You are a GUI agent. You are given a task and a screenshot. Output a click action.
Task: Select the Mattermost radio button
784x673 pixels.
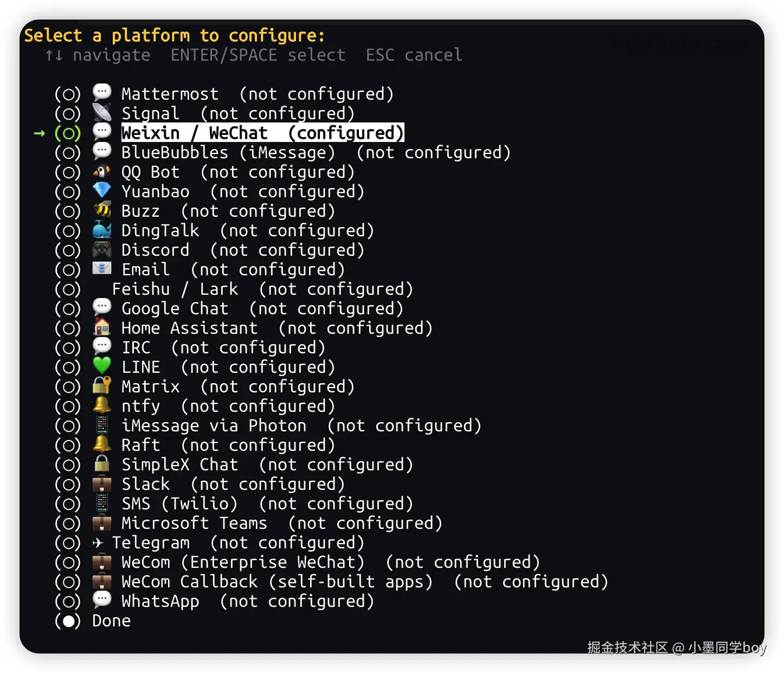coord(68,94)
